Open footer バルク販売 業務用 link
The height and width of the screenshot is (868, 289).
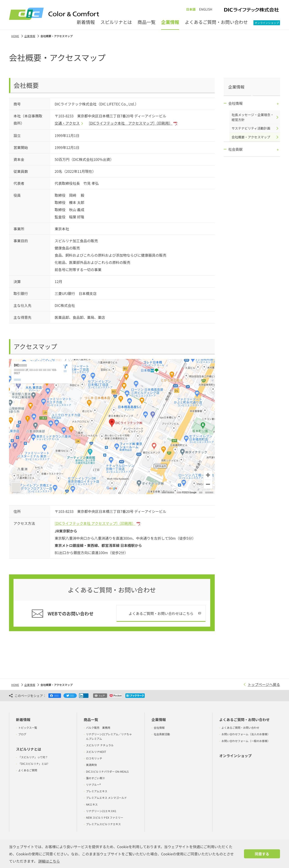(98, 727)
